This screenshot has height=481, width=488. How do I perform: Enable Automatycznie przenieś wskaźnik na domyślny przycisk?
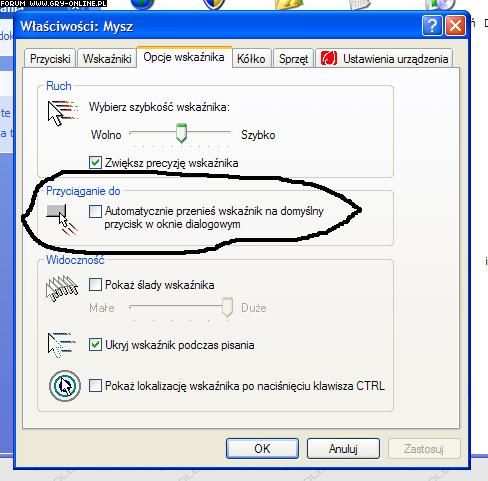(95, 211)
